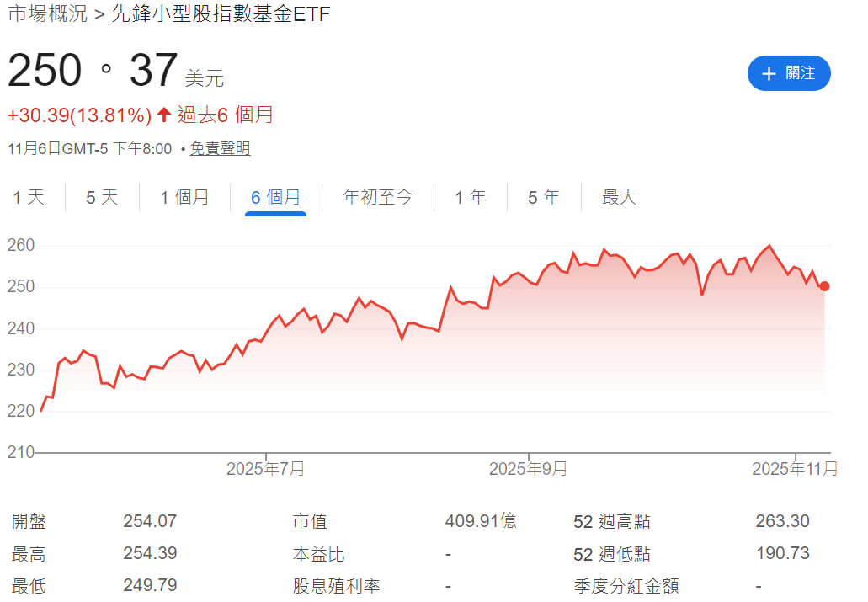Click the upward arrow beside the percentage gain
The width and height of the screenshot is (868, 602).
pos(163,114)
